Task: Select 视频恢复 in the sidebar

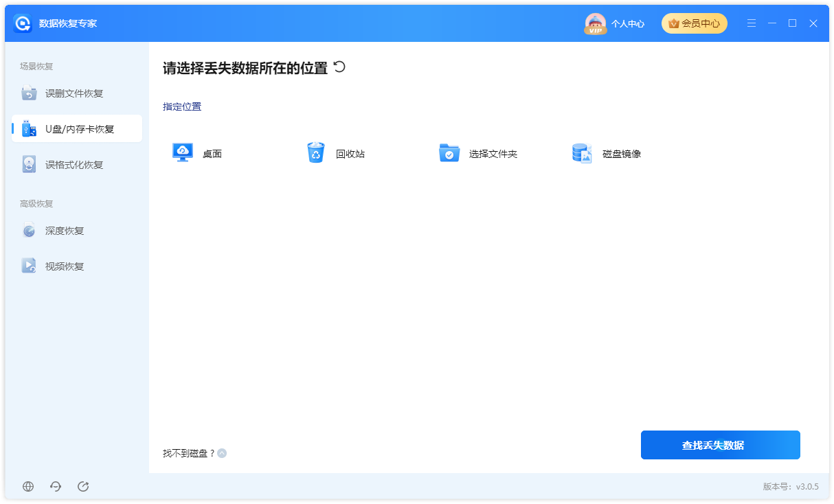Action: click(77, 266)
